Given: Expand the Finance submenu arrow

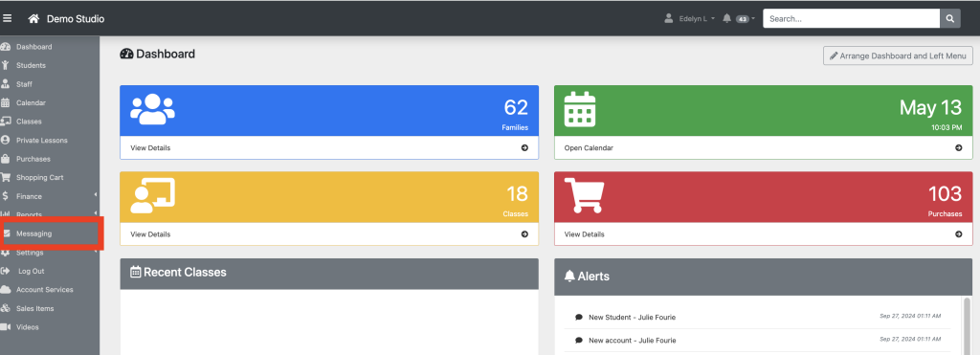Looking at the screenshot, I should click(96, 195).
